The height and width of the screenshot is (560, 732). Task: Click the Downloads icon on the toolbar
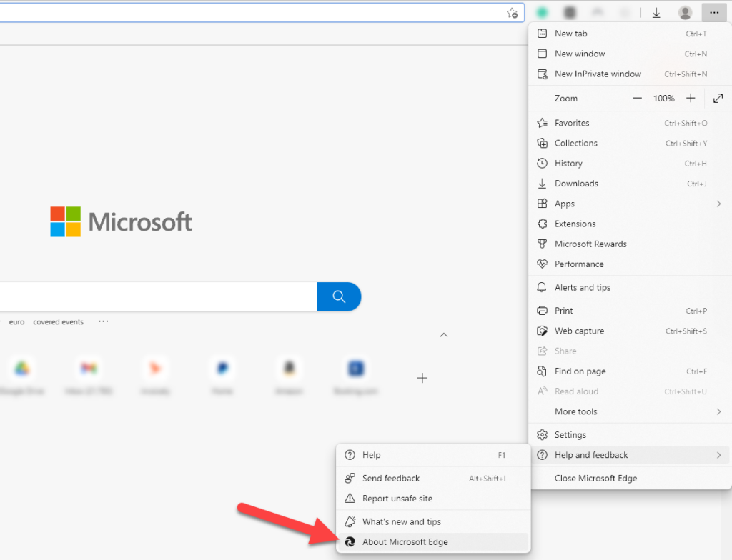coord(656,12)
